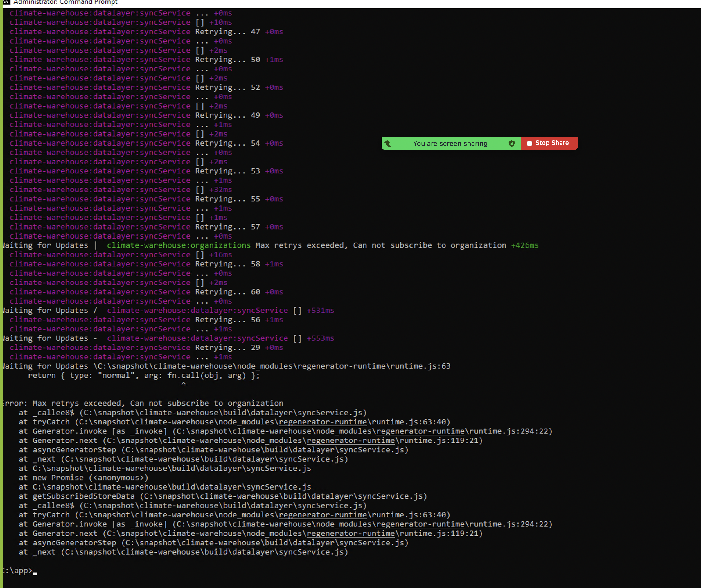The width and height of the screenshot is (701, 588).
Task: Click the curved arrow icon on sharing bar
Action: 388,144
